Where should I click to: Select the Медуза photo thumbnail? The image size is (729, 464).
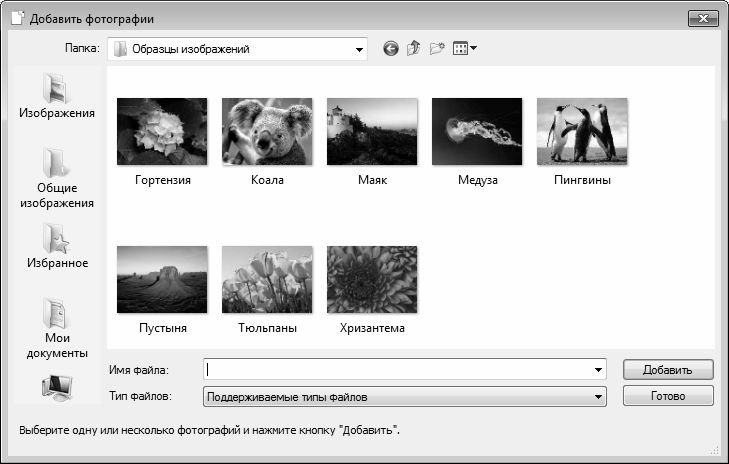pos(477,131)
